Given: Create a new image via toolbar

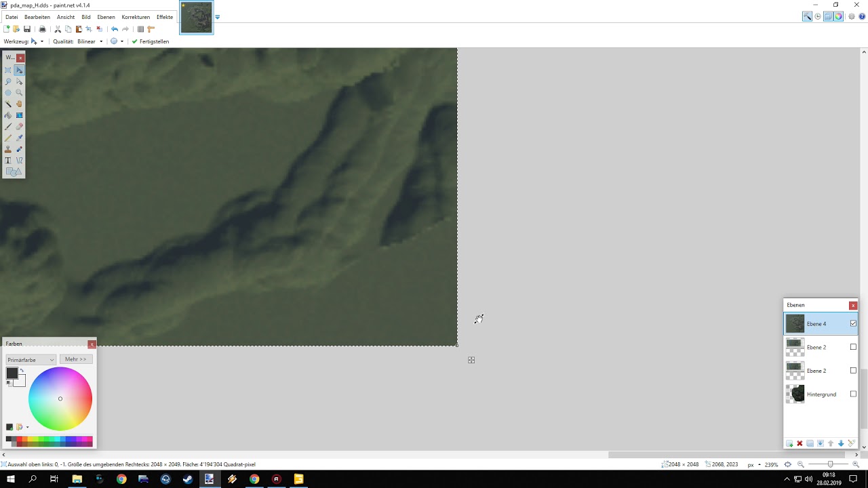Looking at the screenshot, I should point(6,29).
